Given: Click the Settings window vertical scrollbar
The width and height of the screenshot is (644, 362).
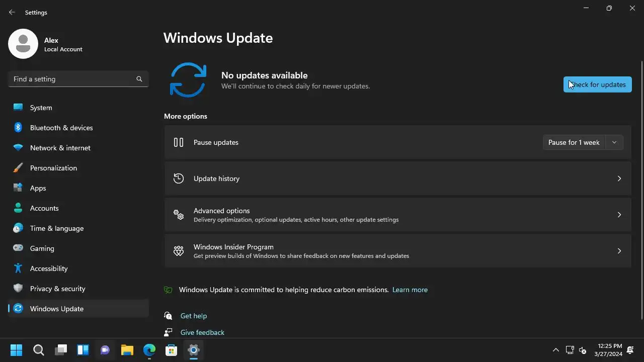Looking at the screenshot, I should 641,190.
